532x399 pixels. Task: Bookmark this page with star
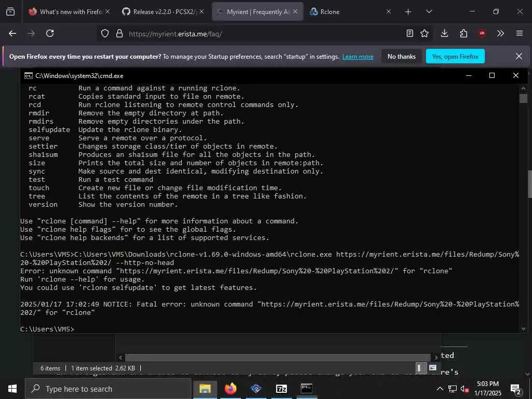tap(424, 33)
